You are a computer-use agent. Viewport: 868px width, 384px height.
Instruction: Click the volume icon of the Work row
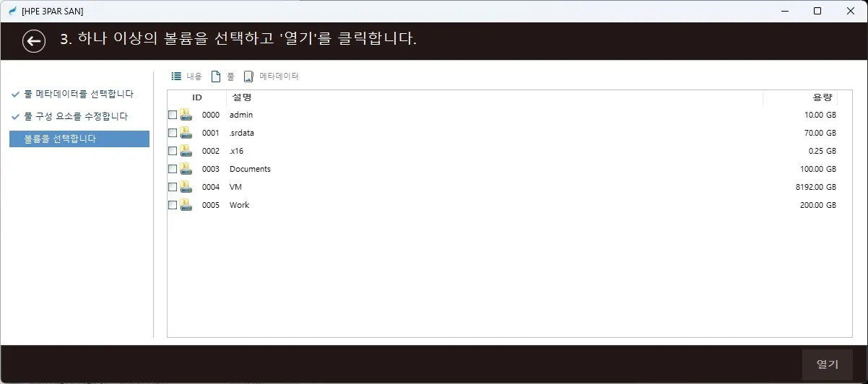pyautogui.click(x=186, y=205)
